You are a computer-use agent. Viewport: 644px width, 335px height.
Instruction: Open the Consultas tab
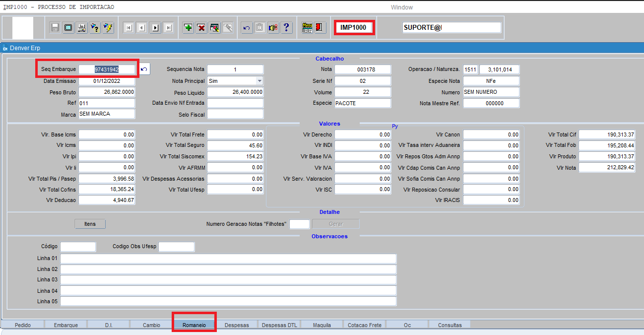coord(450,325)
